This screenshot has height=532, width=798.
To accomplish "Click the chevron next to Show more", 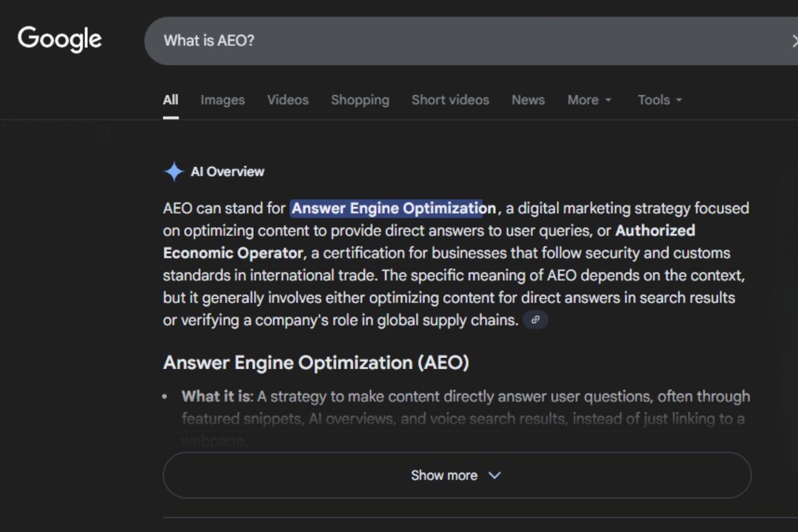I will point(495,476).
